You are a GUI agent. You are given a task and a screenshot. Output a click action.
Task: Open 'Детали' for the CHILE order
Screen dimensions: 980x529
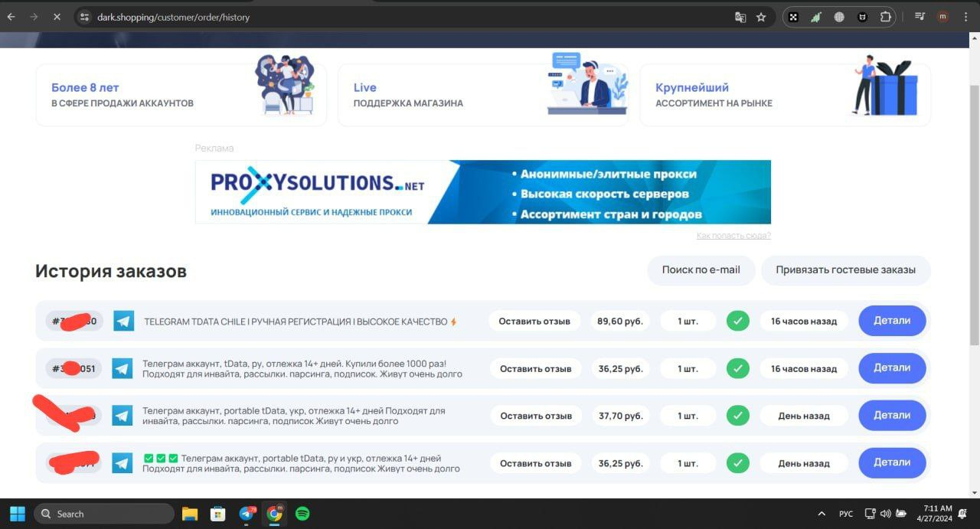892,321
